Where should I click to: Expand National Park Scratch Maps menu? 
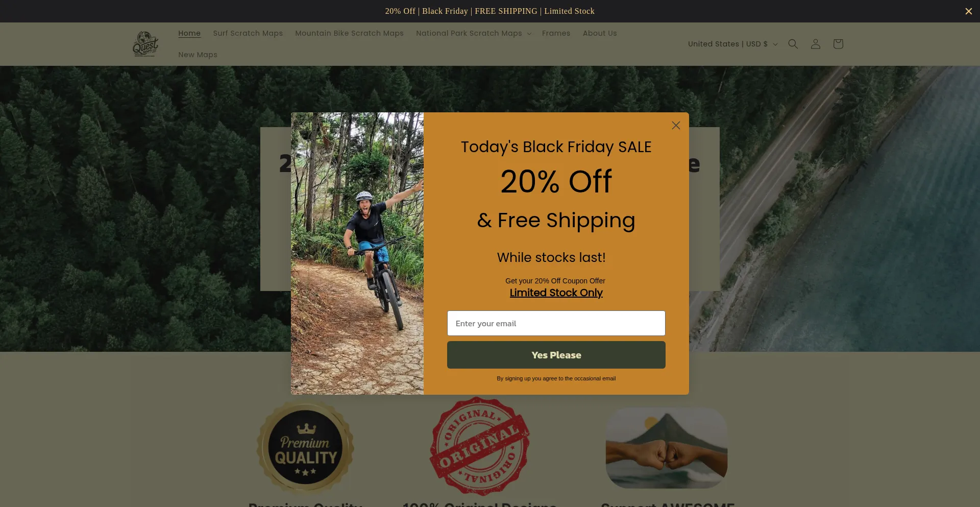click(474, 33)
